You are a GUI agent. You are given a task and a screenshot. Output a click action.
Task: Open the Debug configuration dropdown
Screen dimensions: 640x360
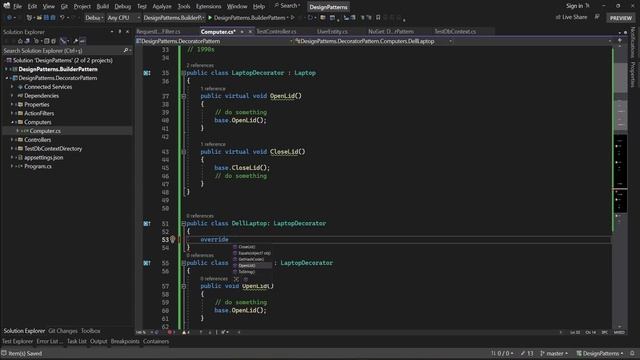(x=93, y=18)
